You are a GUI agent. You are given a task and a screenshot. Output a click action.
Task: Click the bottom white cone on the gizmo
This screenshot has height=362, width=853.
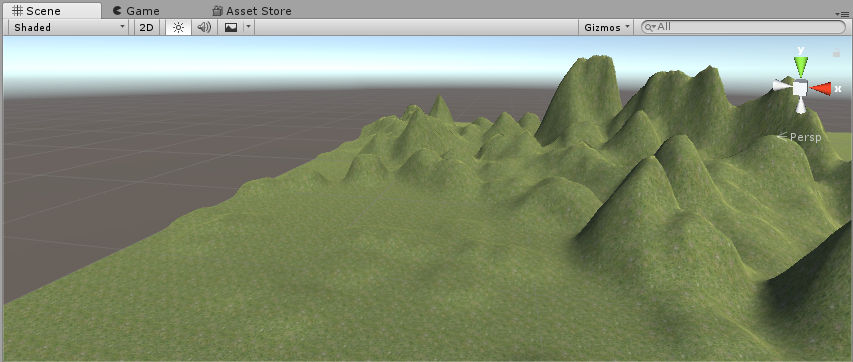click(x=800, y=105)
